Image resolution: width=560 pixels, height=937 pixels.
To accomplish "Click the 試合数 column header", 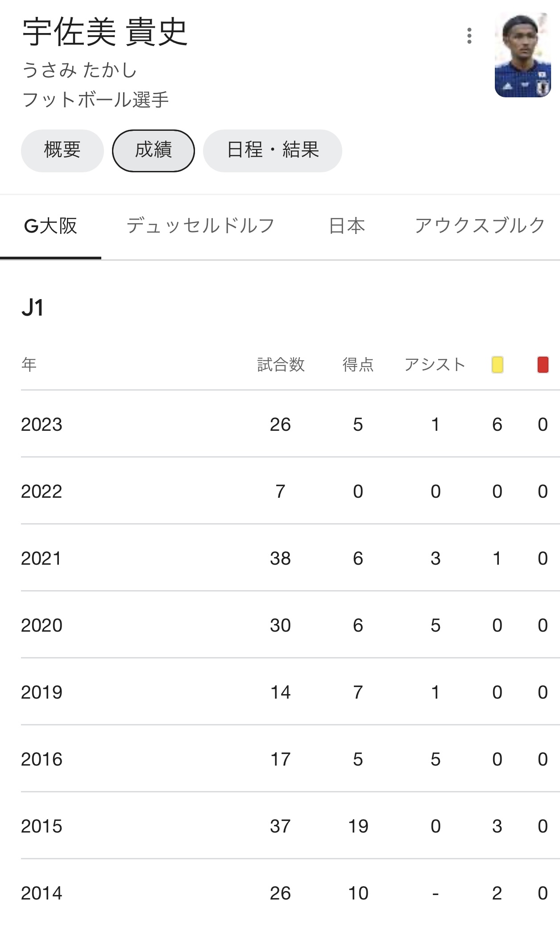I will coord(281,365).
